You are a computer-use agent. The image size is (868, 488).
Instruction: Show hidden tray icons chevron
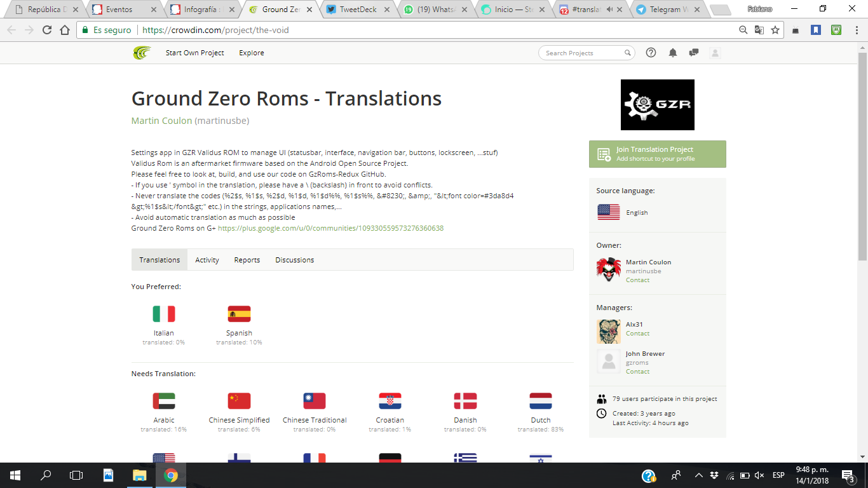tap(699, 475)
